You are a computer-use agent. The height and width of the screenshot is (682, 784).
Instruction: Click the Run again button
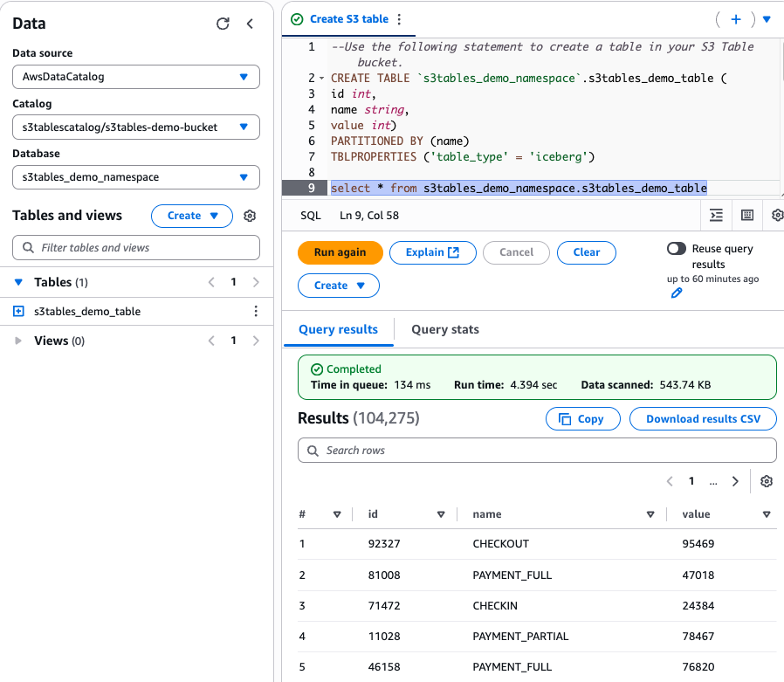point(340,252)
